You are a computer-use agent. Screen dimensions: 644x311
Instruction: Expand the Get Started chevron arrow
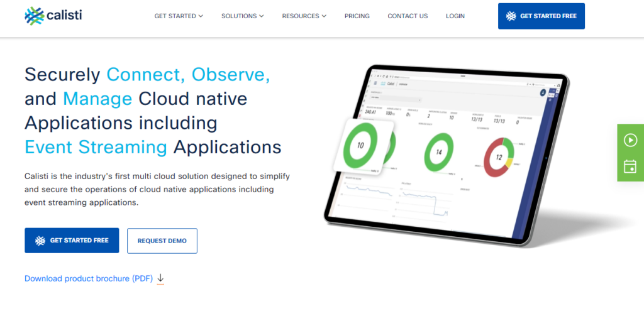(x=201, y=16)
